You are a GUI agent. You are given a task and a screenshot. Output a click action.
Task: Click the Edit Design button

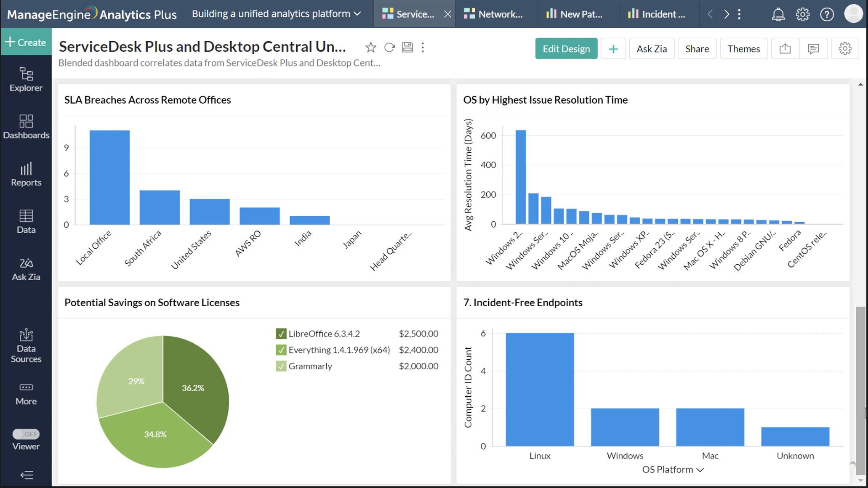tap(566, 49)
